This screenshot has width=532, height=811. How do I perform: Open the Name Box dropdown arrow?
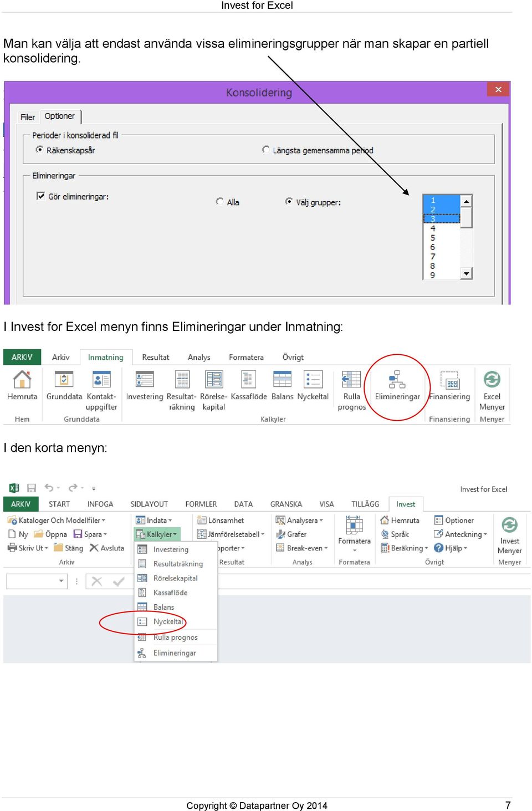click(x=61, y=581)
